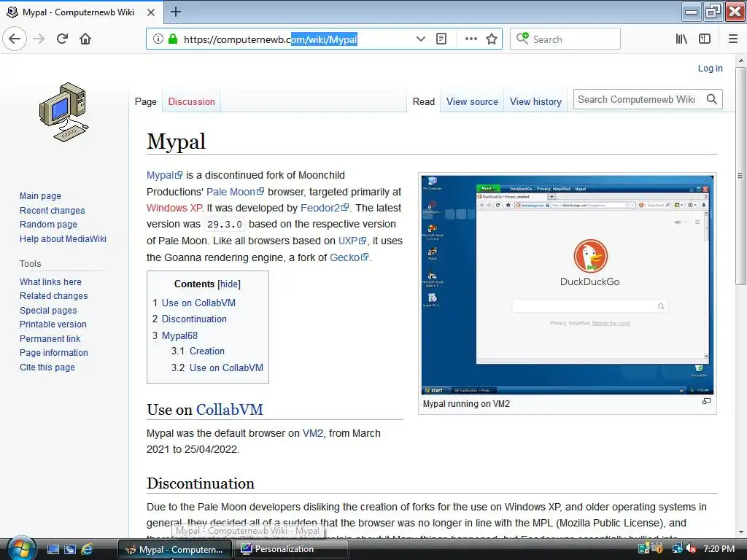Image resolution: width=747 pixels, height=560 pixels.
Task: Click the wiki search magnifier button
Action: click(x=712, y=99)
